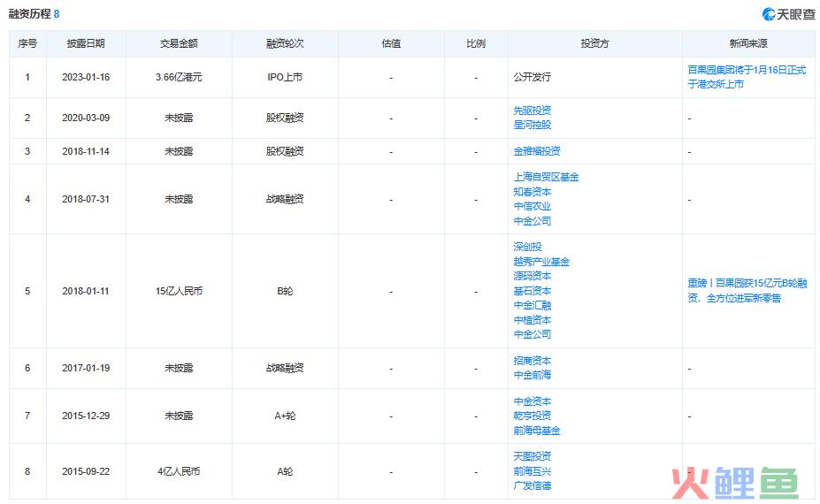Select the date cell 2020-03-09
This screenshot has height=504, width=820.
(86, 118)
